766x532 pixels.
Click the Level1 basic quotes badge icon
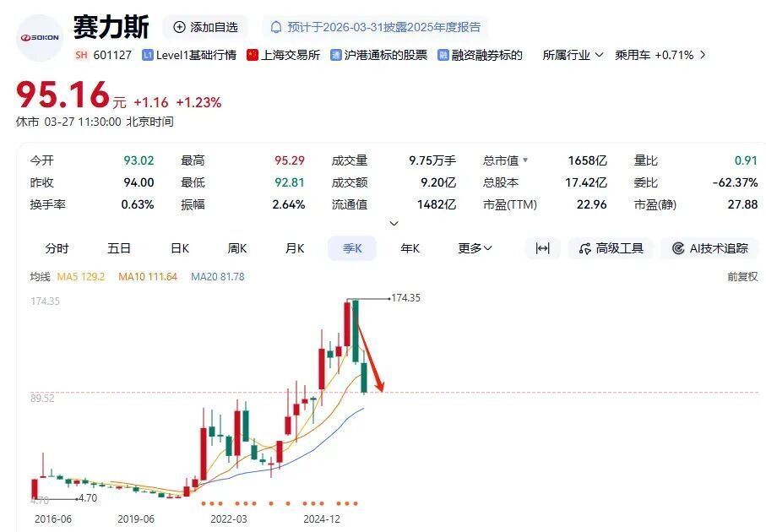(x=148, y=55)
